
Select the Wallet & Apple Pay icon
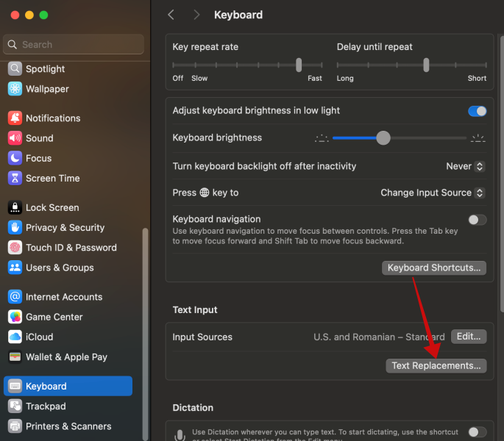[x=15, y=357]
